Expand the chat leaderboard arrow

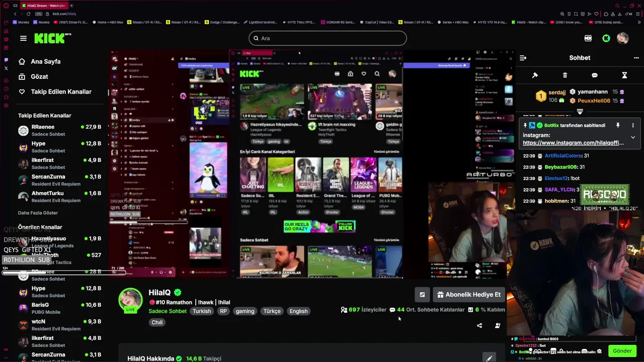(x=580, y=112)
